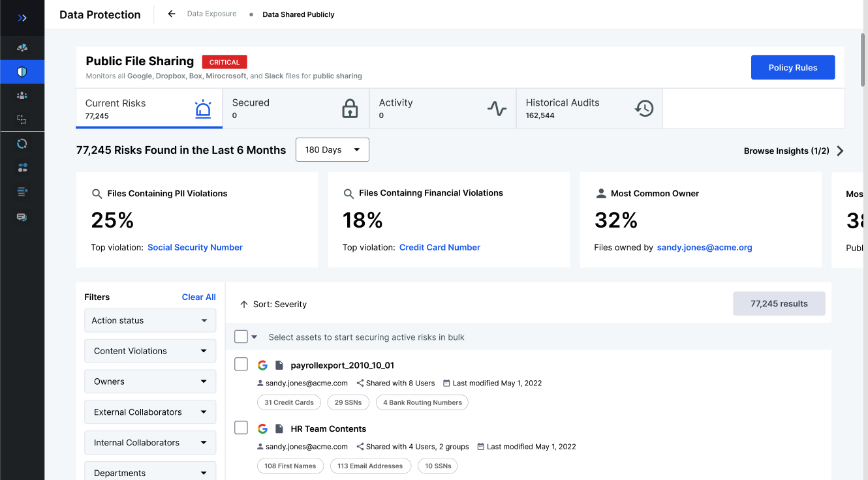
Task: Open the Policy Rules button
Action: (793, 67)
